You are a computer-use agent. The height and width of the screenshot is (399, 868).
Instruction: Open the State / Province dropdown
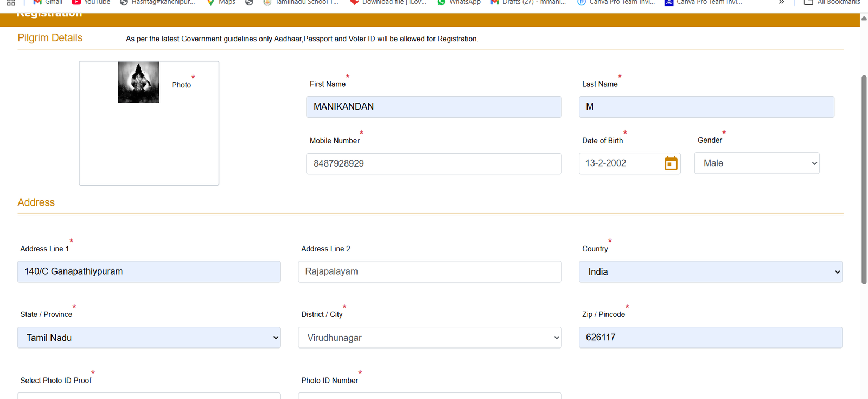click(x=149, y=338)
